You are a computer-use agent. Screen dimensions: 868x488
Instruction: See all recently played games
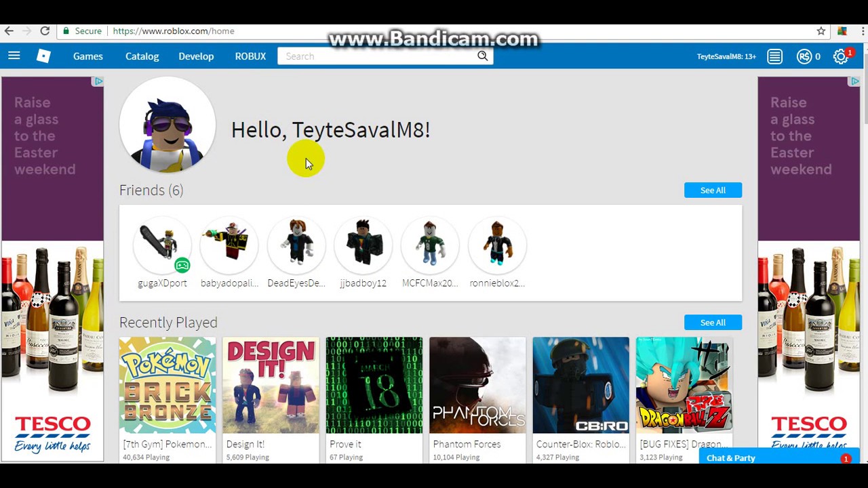(713, 323)
